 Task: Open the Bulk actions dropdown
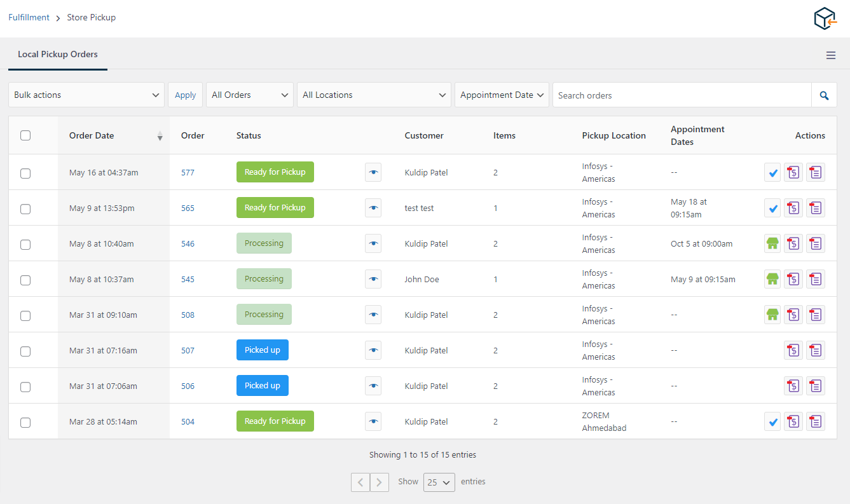(86, 94)
